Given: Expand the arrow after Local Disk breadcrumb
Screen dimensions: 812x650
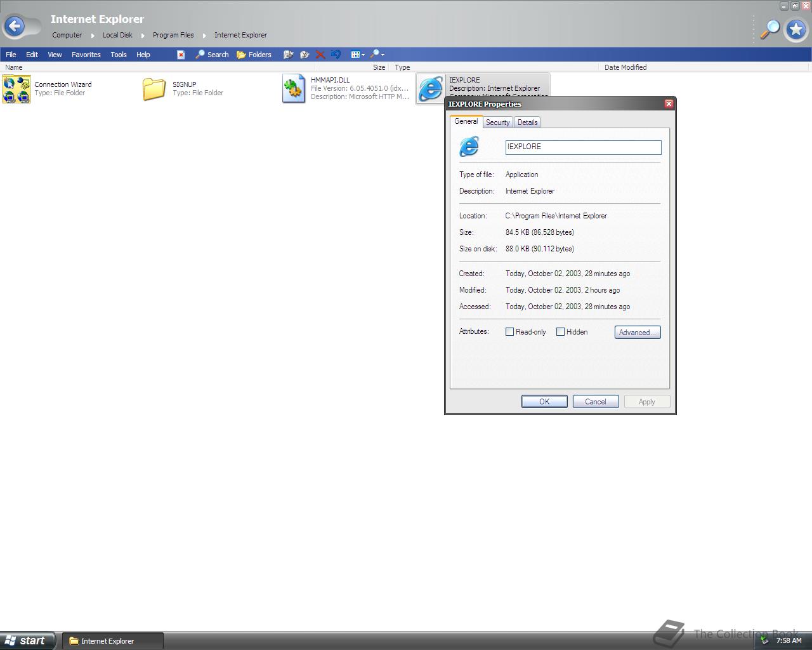Looking at the screenshot, I should (x=143, y=36).
